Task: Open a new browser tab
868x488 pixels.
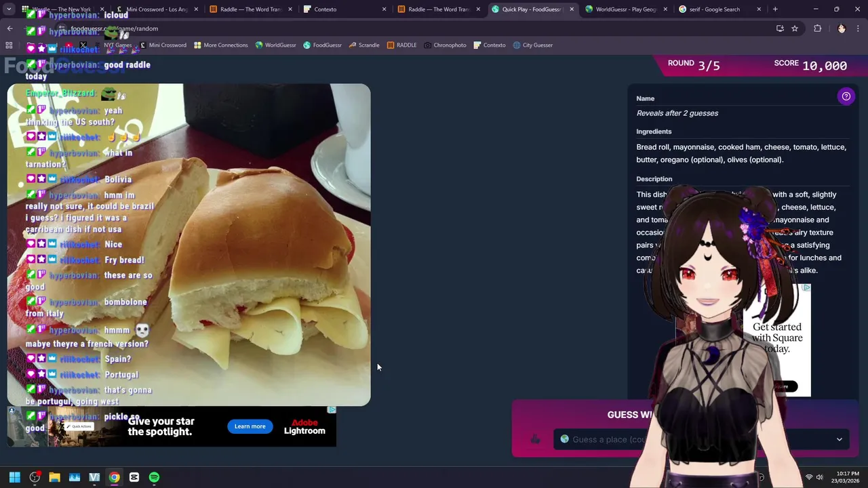Action: (775, 9)
